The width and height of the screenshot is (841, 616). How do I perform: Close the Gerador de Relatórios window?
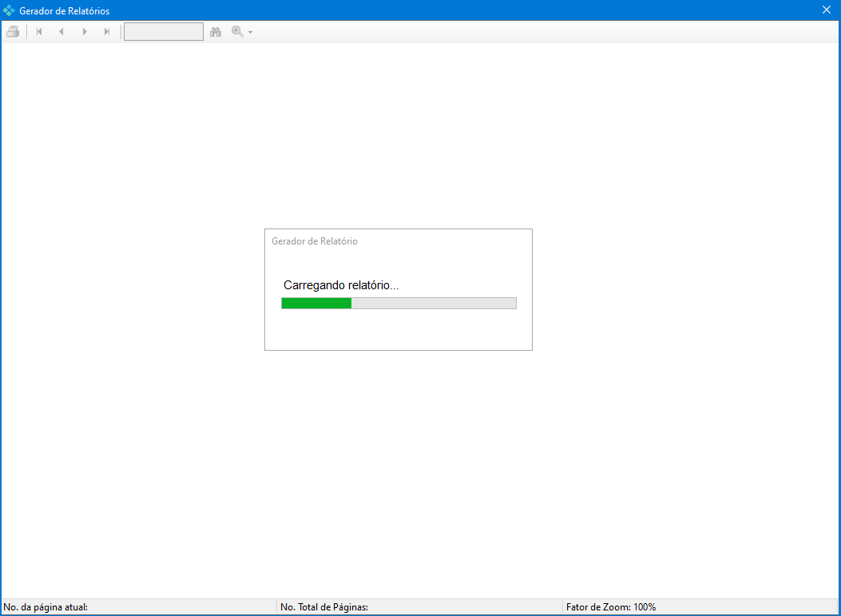pos(827,10)
